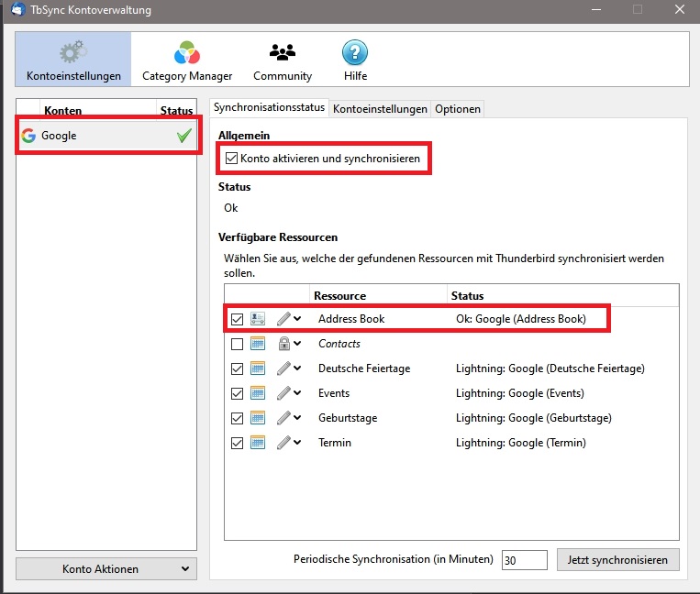Click status 'Lightning: Google (Deutsche Feiertage)'

550,368
